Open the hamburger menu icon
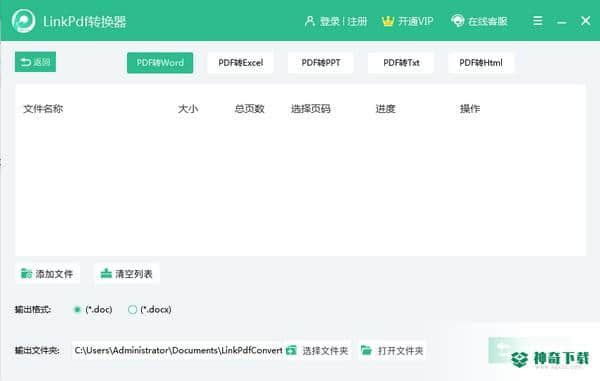 (538, 21)
